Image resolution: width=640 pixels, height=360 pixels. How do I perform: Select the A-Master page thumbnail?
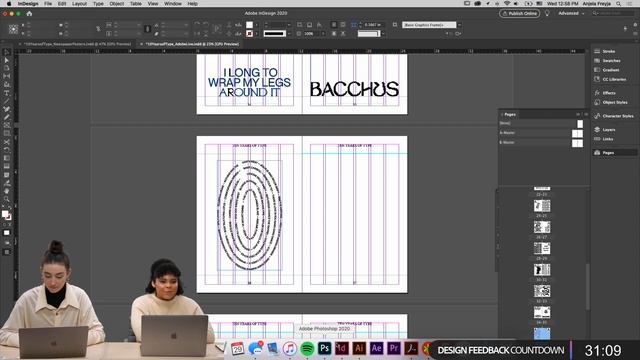(577, 133)
